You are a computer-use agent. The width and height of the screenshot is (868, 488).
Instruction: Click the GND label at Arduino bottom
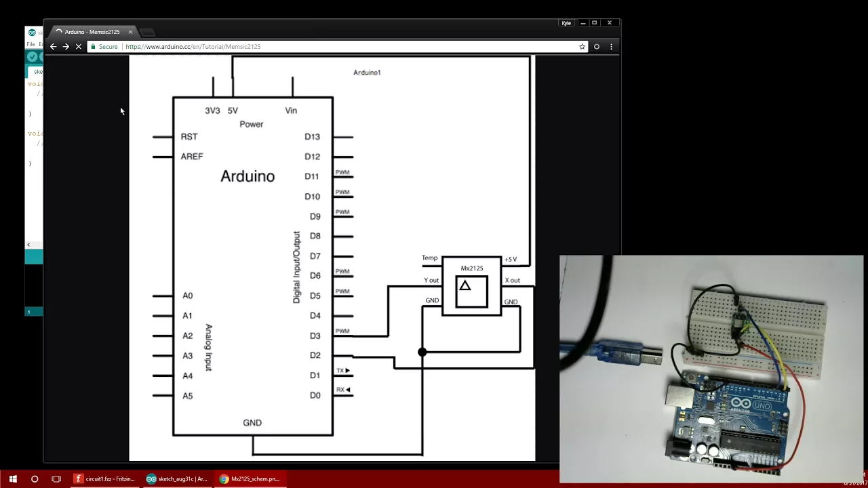coord(252,422)
